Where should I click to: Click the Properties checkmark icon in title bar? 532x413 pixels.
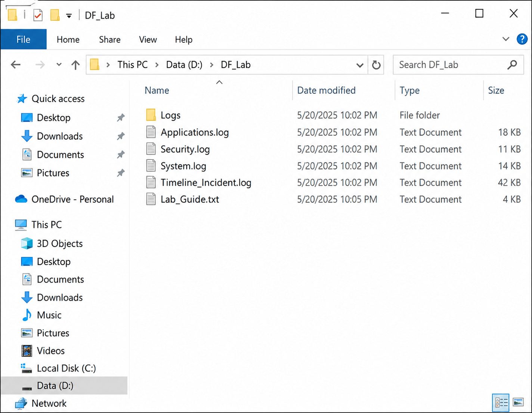tap(38, 15)
